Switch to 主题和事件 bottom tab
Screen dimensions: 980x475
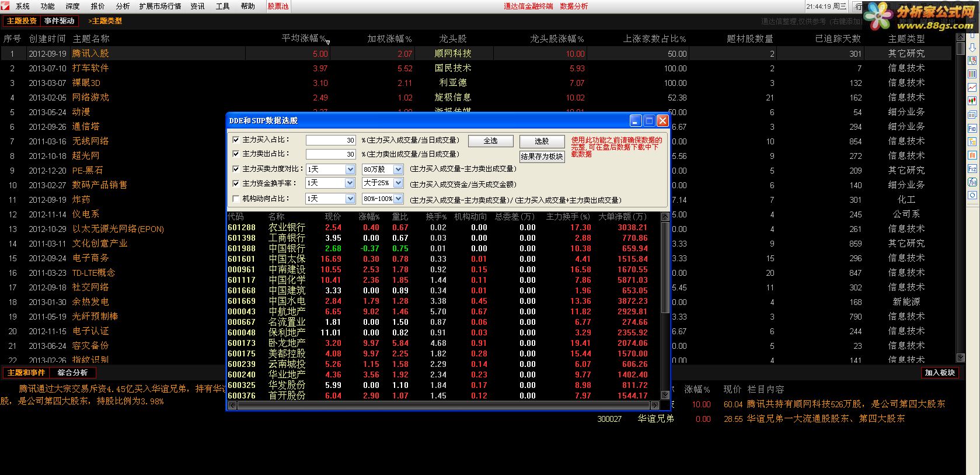click(x=26, y=373)
